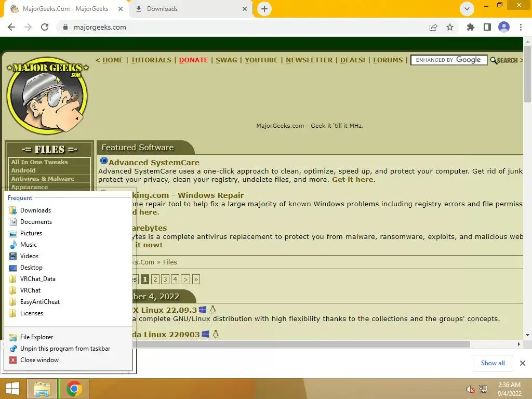This screenshot has width=532, height=399.
Task: Open Desktop in jump list
Action: pos(68,268)
